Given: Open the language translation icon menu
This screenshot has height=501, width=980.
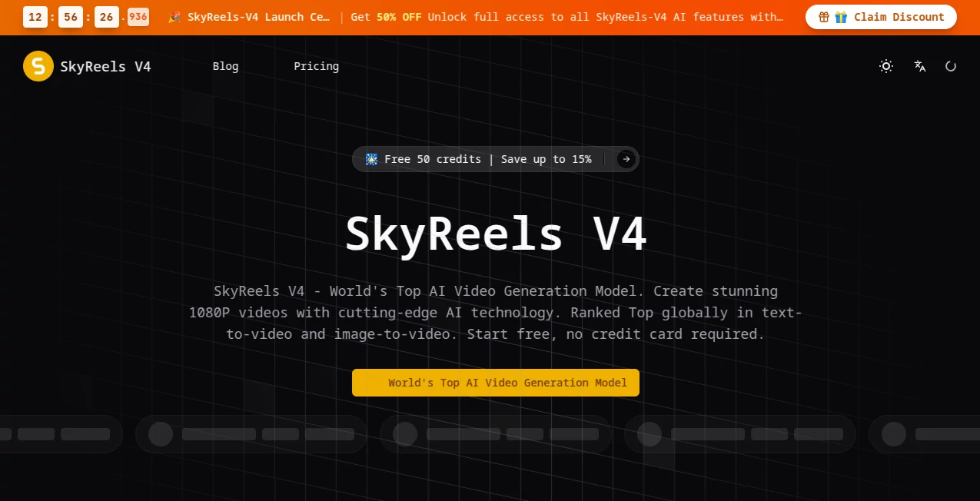Looking at the screenshot, I should click(919, 66).
